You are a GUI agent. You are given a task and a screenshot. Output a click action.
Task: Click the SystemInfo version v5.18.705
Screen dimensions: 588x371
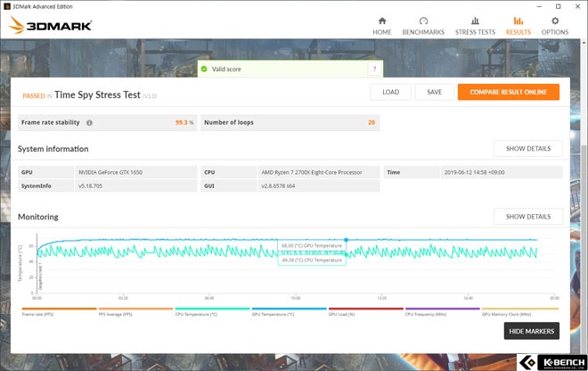coord(90,185)
